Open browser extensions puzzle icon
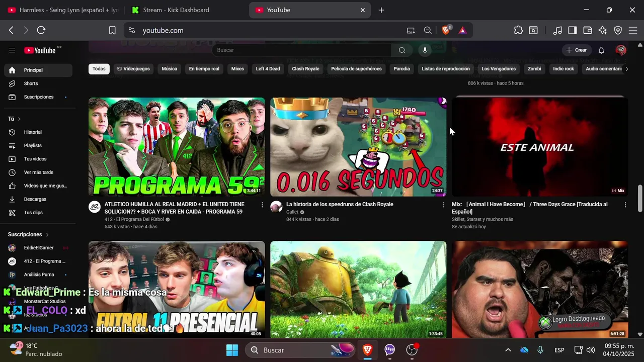This screenshot has width=644, height=362. (x=518, y=30)
